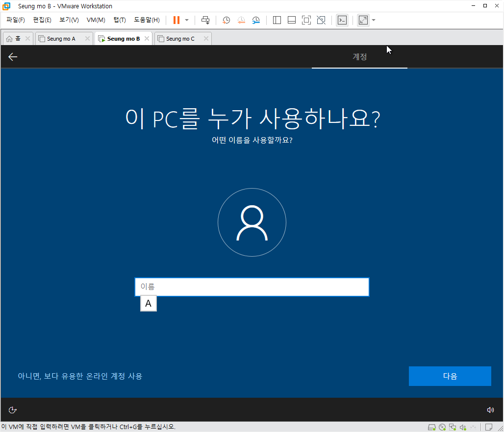Viewport: 504px width, 432px height.
Task: Open the power options dropdown arrow
Action: click(187, 20)
